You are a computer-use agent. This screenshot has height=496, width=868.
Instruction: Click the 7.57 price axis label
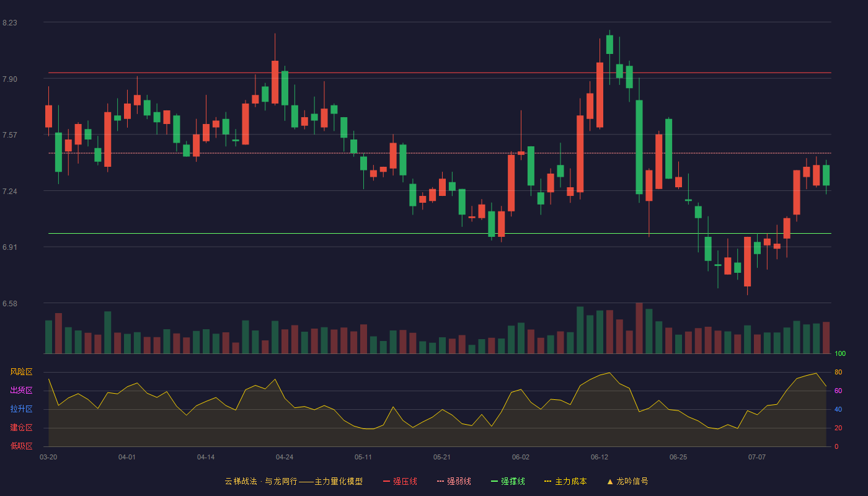pyautogui.click(x=10, y=135)
